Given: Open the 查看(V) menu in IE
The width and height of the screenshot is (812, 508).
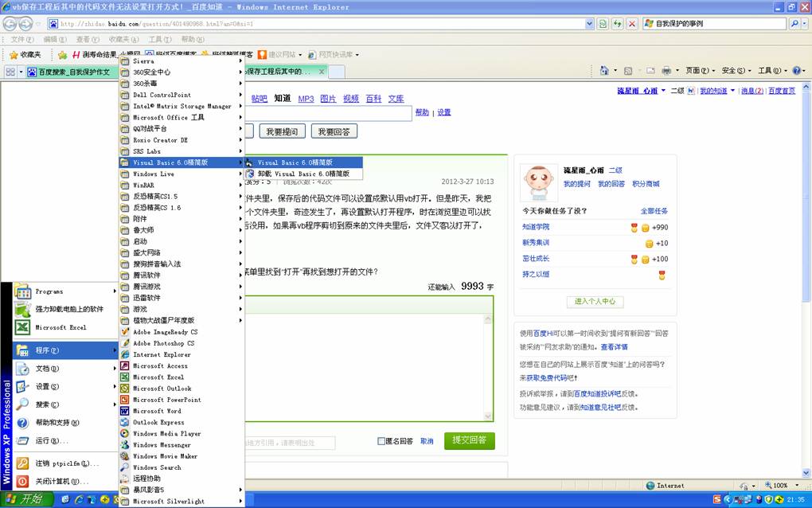Looking at the screenshot, I should 88,39.
